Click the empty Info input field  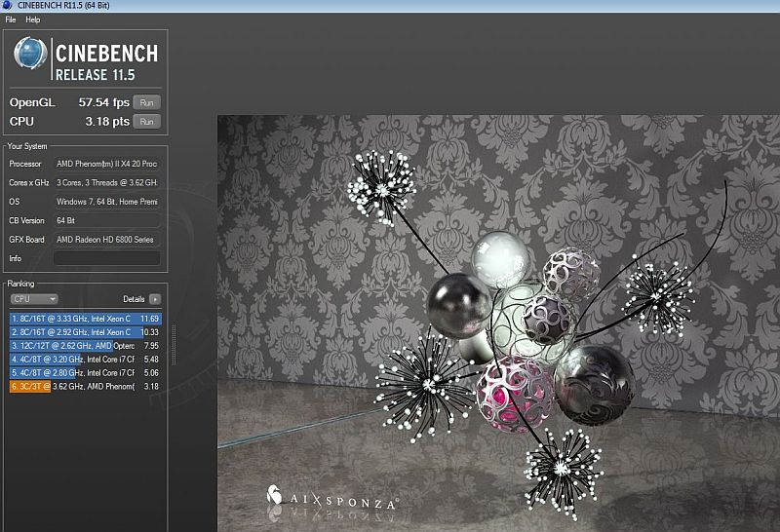[x=107, y=258]
